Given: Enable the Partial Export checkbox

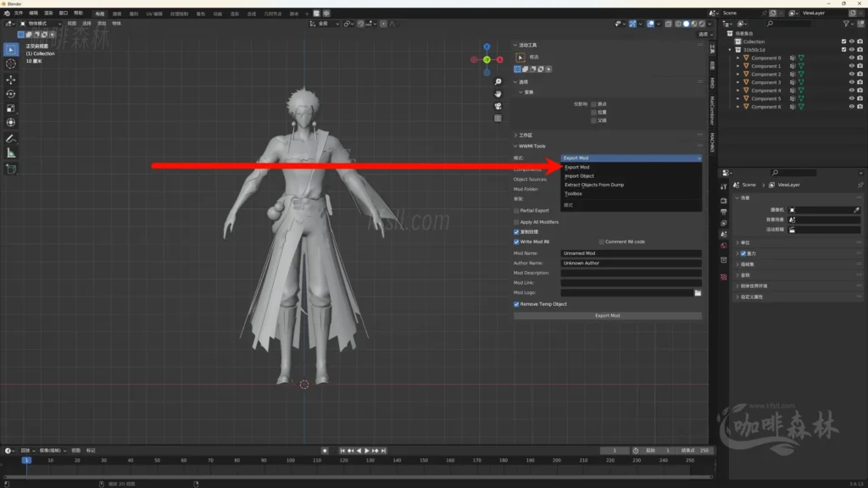Looking at the screenshot, I should 517,210.
